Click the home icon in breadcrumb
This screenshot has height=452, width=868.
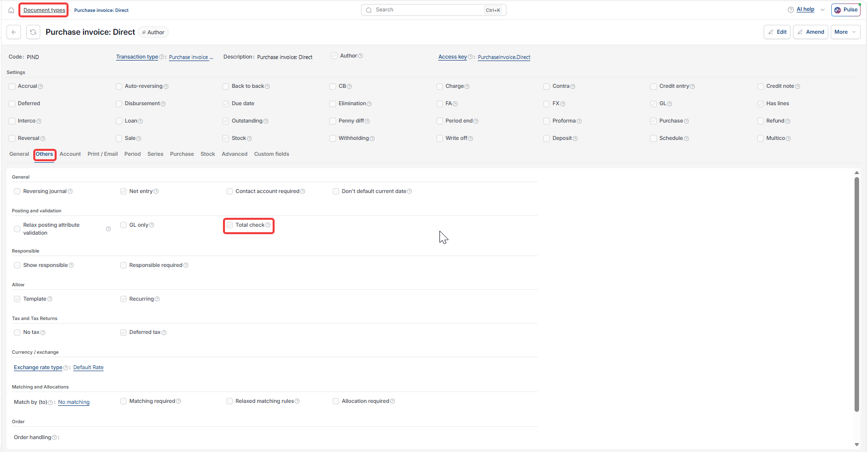click(x=11, y=10)
